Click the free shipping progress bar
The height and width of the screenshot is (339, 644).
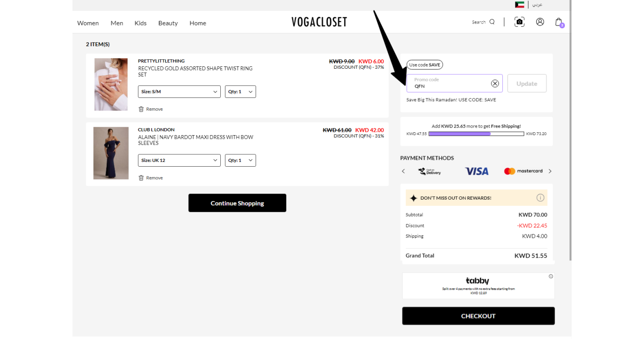pos(476,134)
